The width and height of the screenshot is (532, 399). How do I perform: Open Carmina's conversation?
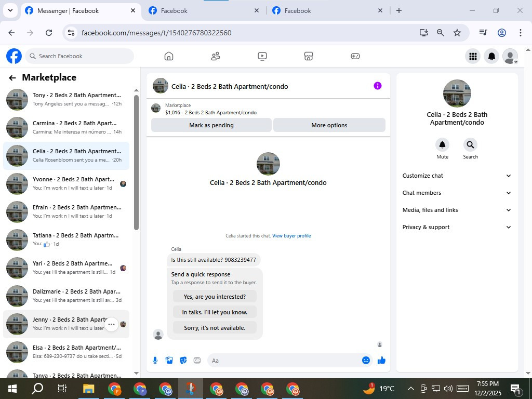(x=66, y=128)
